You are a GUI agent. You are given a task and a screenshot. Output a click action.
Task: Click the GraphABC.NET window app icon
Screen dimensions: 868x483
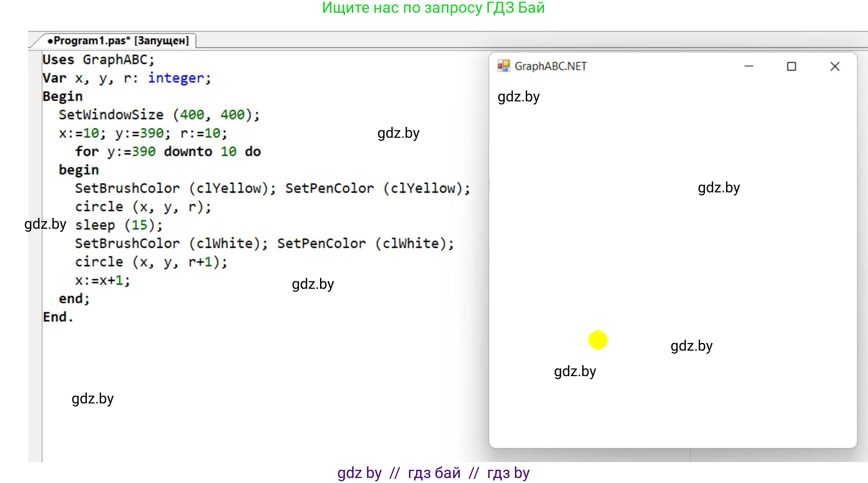point(503,66)
